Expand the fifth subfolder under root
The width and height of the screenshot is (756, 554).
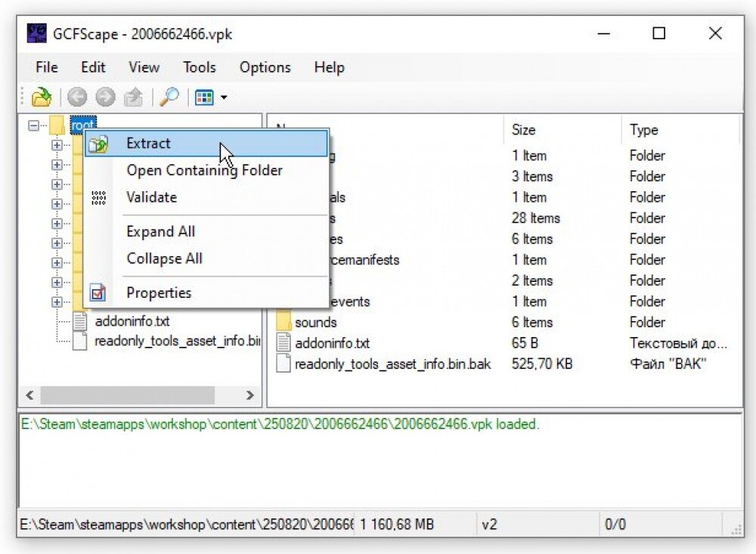(x=57, y=224)
